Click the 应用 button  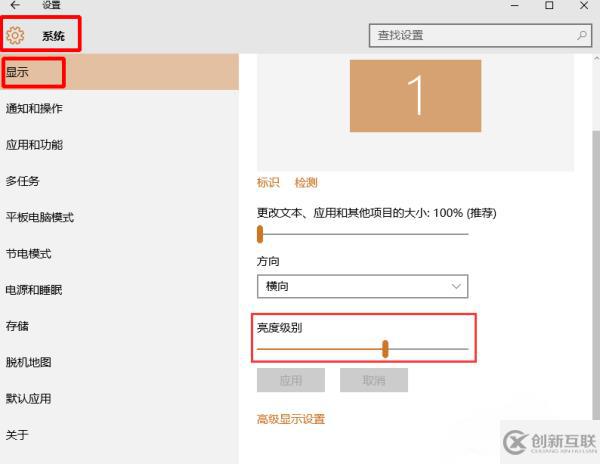pos(291,380)
